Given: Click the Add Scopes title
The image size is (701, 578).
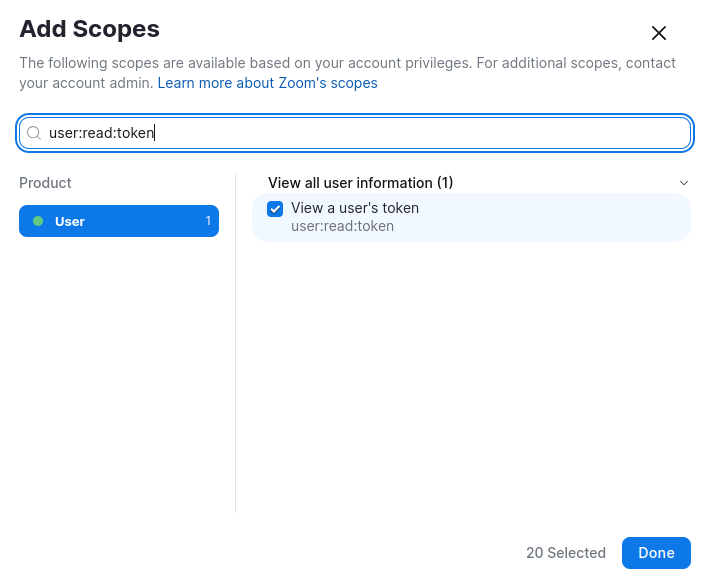Looking at the screenshot, I should (89, 29).
